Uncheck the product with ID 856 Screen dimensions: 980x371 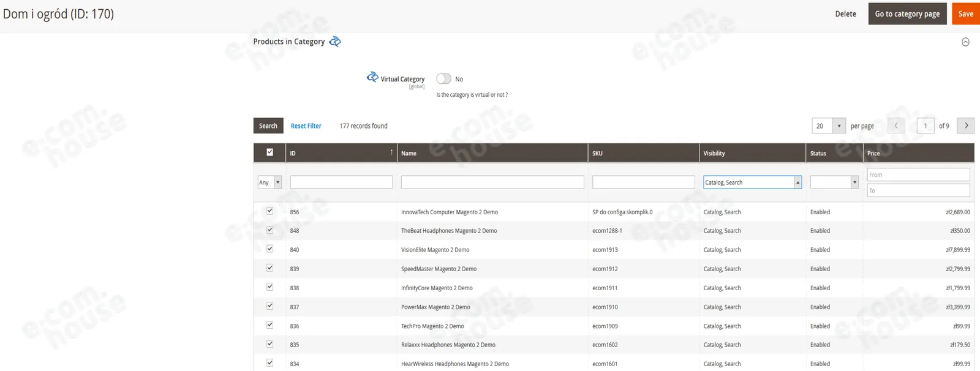(x=269, y=211)
